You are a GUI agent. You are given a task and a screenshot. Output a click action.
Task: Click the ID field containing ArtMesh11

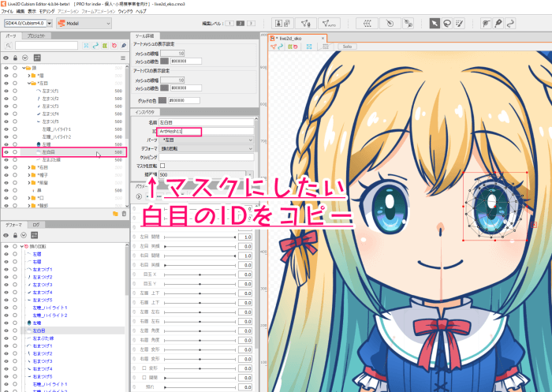[x=207, y=131]
